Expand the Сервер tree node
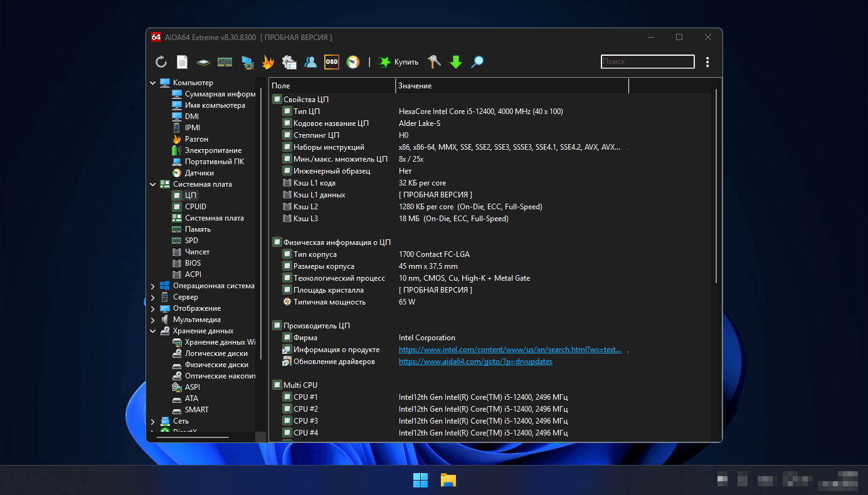The width and height of the screenshot is (868, 495). [153, 297]
